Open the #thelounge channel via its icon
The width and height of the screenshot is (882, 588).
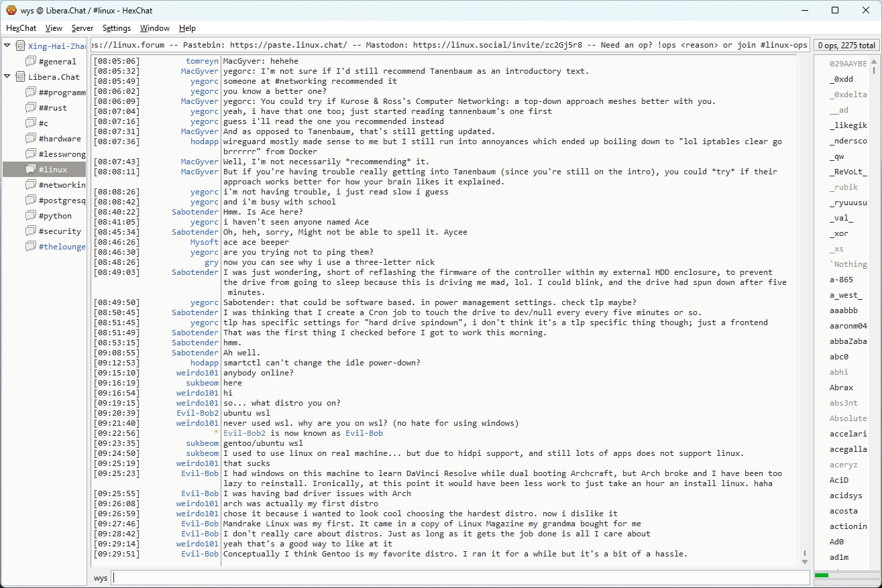(x=31, y=247)
